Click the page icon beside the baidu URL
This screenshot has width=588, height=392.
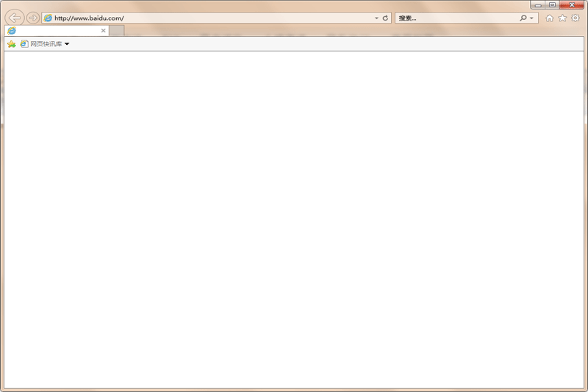(x=49, y=18)
